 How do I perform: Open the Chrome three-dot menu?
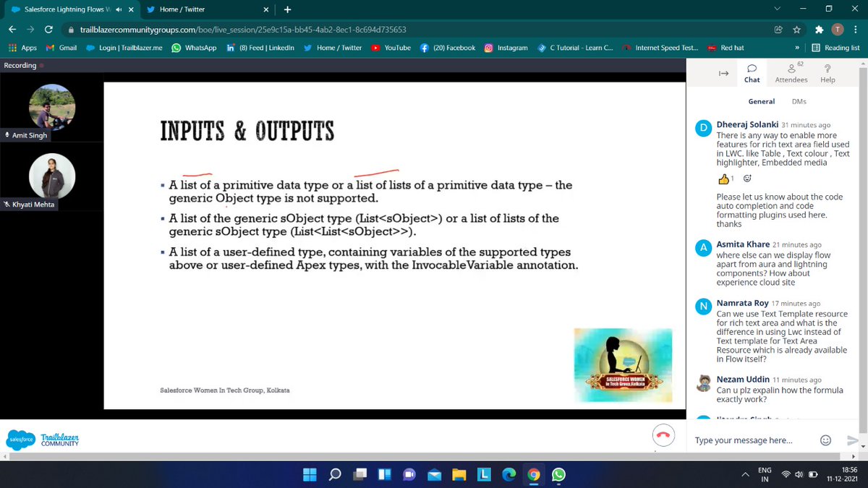tap(855, 30)
